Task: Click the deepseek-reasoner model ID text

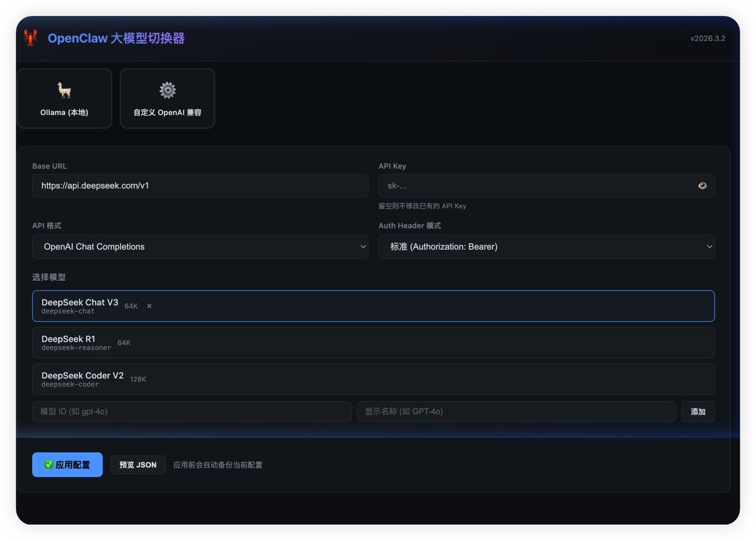Action: pos(76,348)
